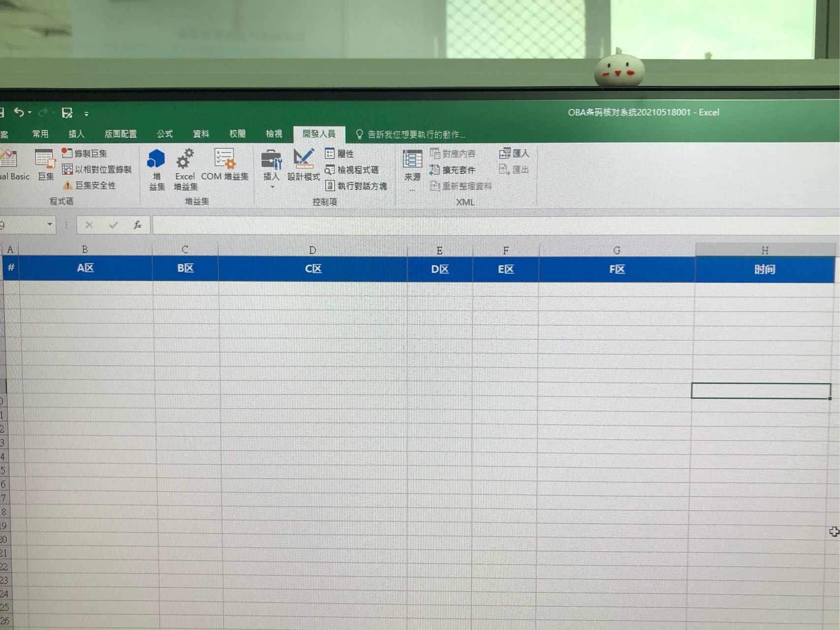The width and height of the screenshot is (840, 630).
Task: Click the Undo arrow in the quick access toolbar
Action: pos(19,113)
